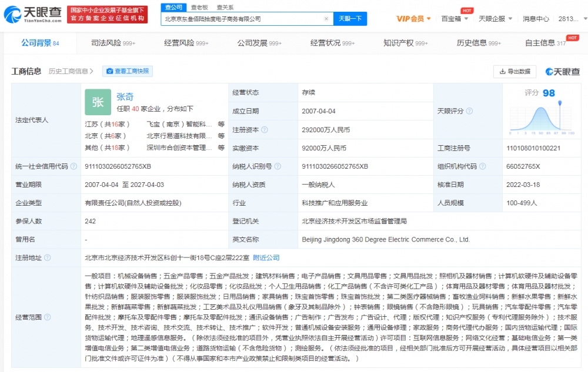
Task: Click help icon next to 经营范围
Action: 48,317
